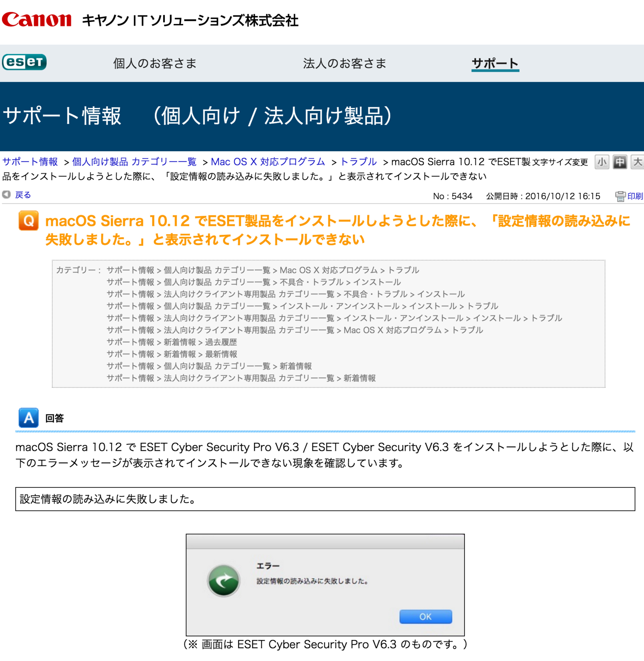Click OK button in error dialog screenshot
644x661 pixels.
point(426,617)
